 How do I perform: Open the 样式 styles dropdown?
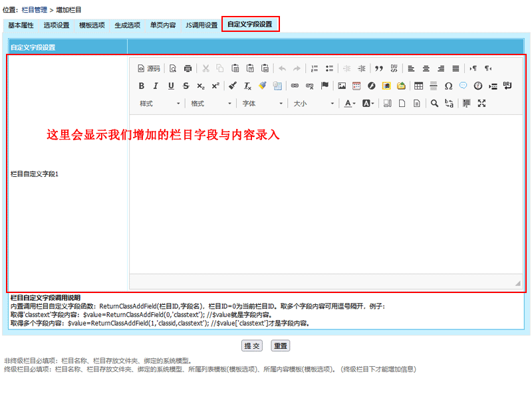pos(160,104)
